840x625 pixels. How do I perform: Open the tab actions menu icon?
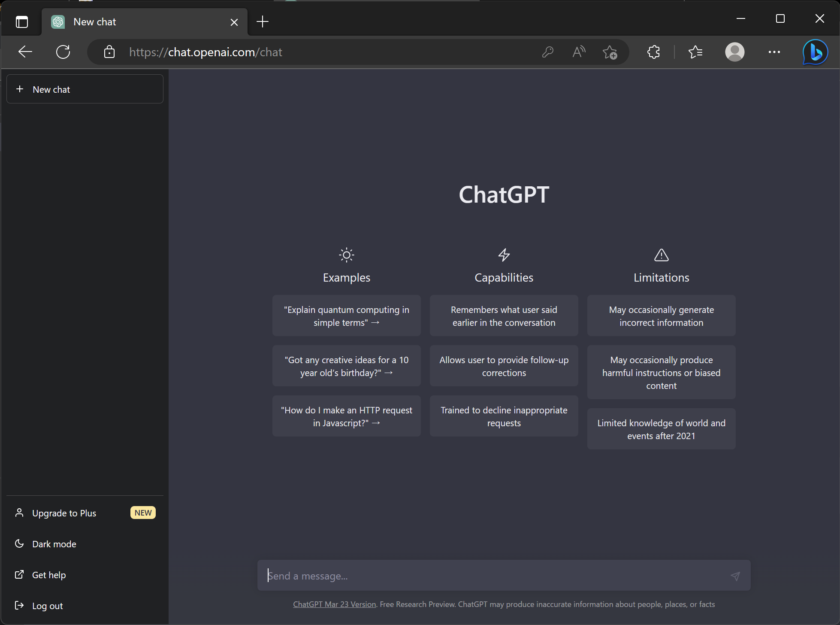22,22
